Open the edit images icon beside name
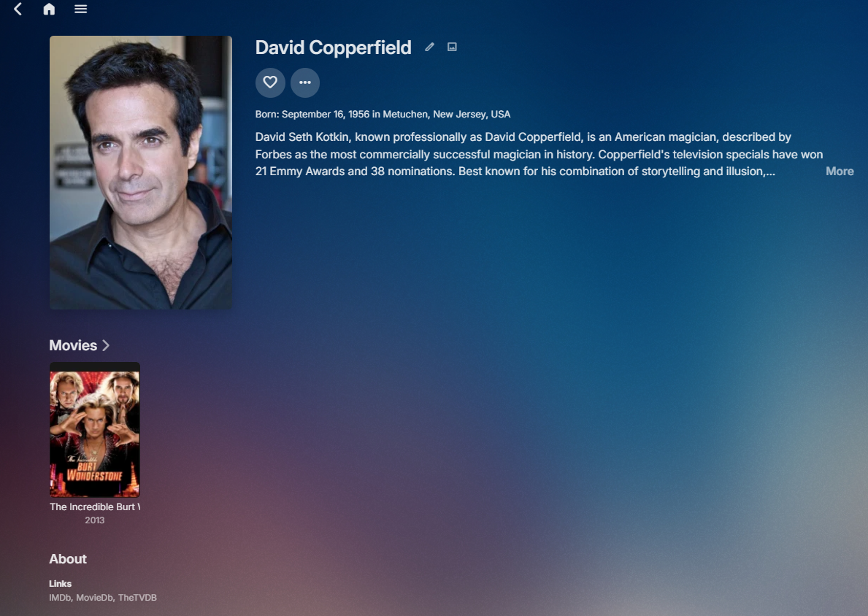This screenshot has height=616, width=868. pyautogui.click(x=453, y=47)
